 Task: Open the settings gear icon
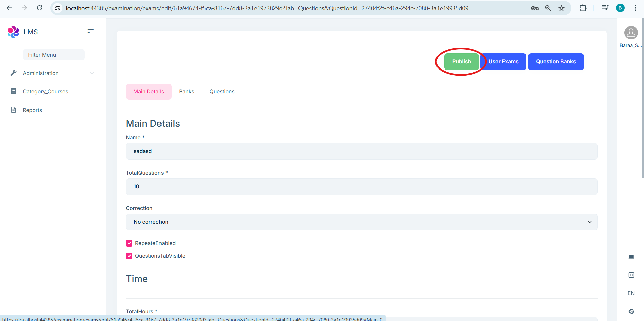coord(631,311)
